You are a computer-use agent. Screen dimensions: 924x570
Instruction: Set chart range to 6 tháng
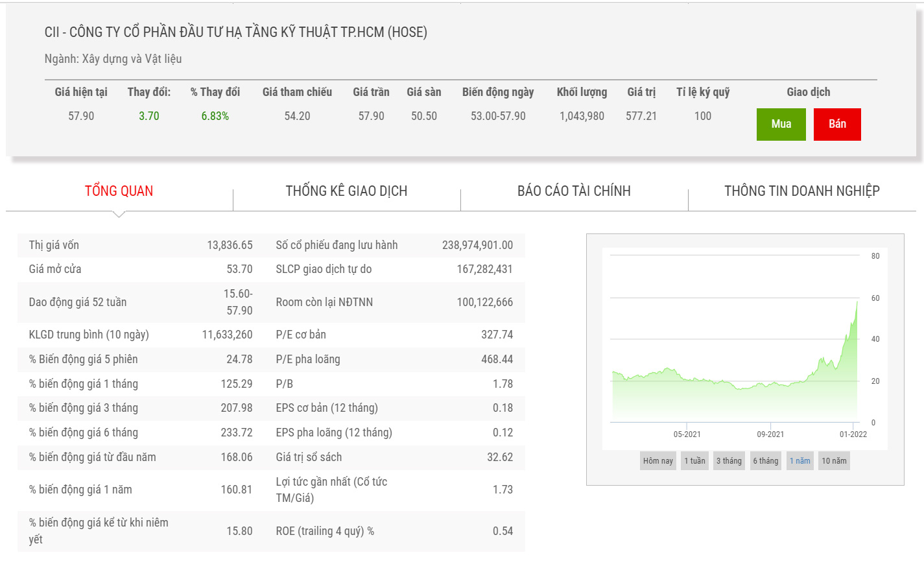click(765, 461)
